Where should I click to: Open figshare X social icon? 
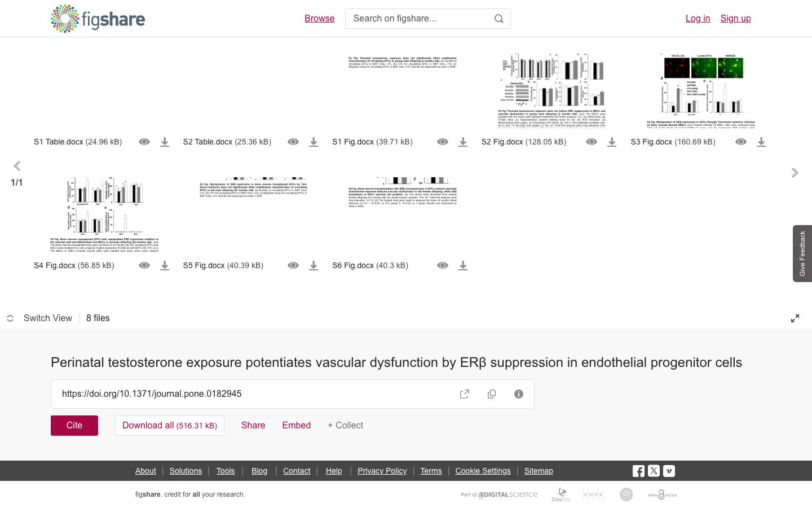tap(654, 471)
